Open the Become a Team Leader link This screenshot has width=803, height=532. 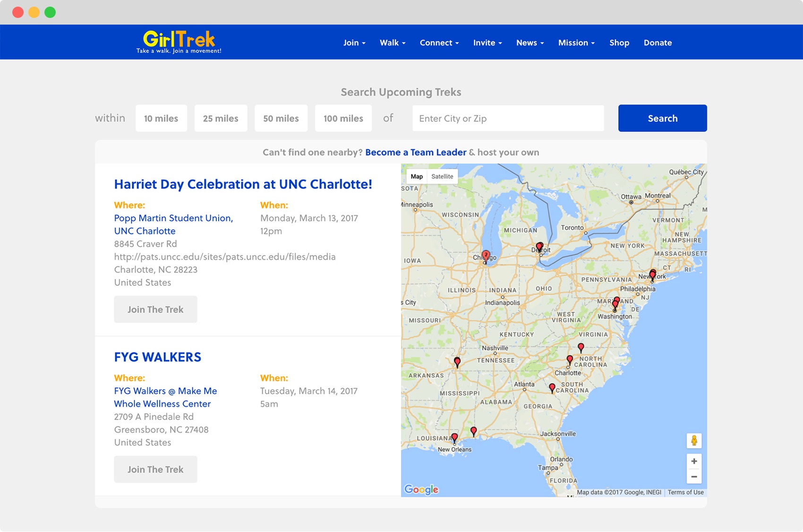[416, 152]
